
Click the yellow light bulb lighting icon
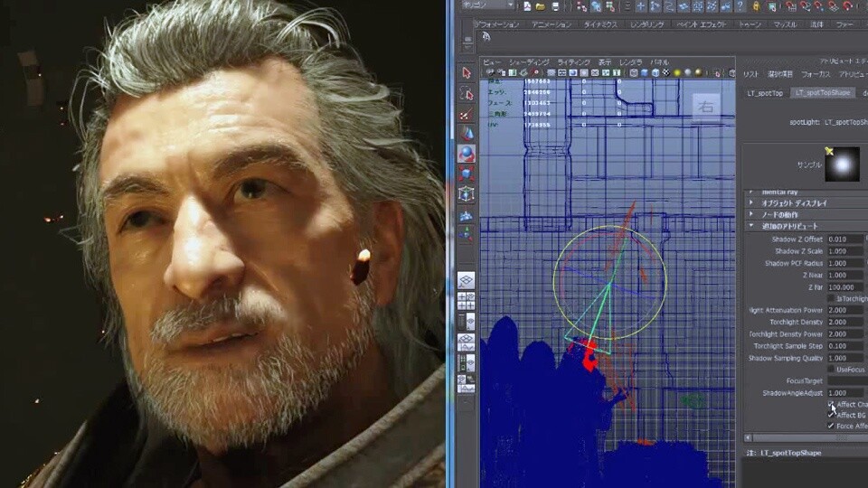coord(677,72)
